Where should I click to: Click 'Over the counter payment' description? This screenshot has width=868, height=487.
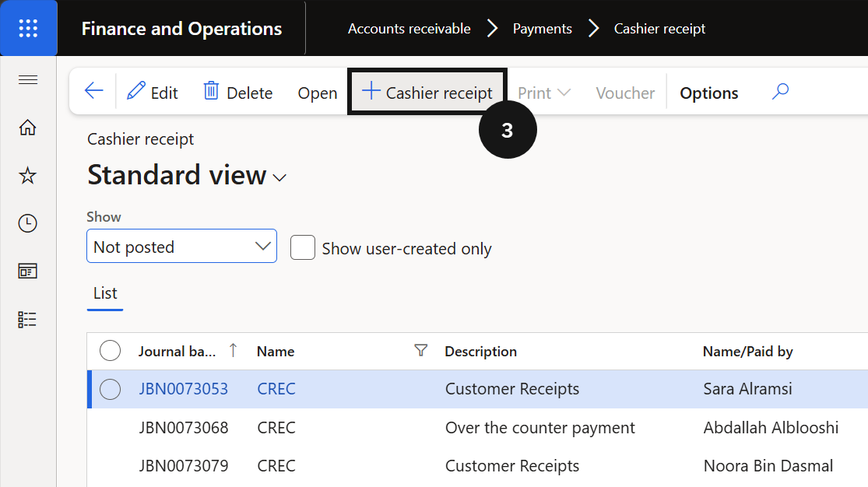[x=539, y=428]
